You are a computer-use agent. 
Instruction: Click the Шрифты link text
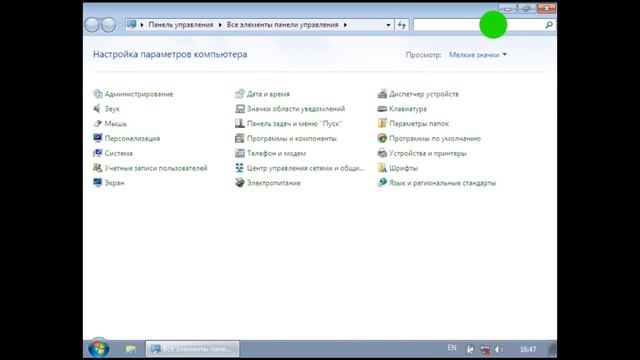(x=403, y=168)
